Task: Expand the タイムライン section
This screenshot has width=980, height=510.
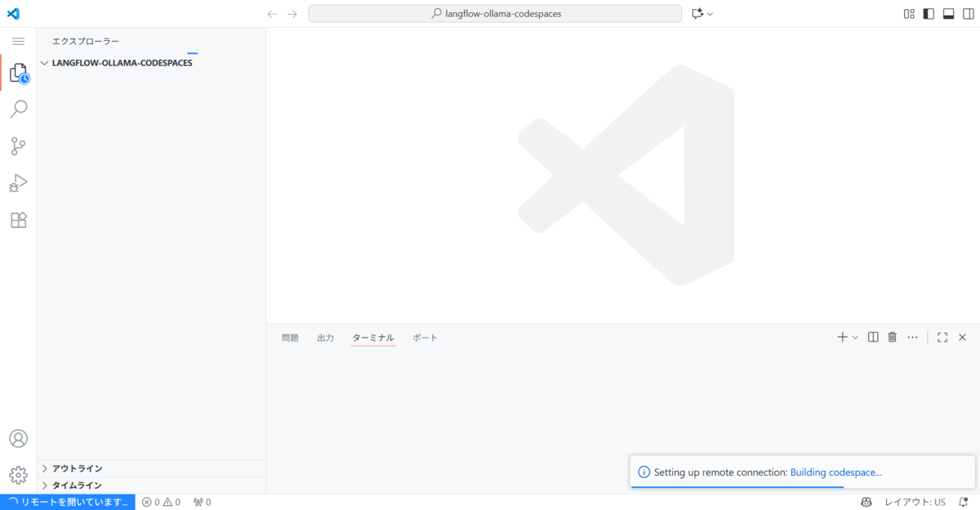Action: pos(151,485)
